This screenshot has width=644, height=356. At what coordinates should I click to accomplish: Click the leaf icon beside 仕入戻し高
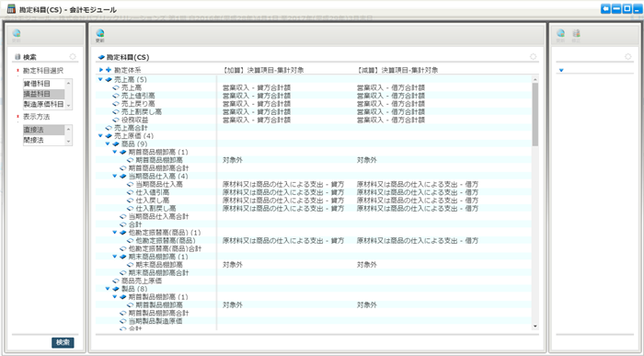click(131, 201)
